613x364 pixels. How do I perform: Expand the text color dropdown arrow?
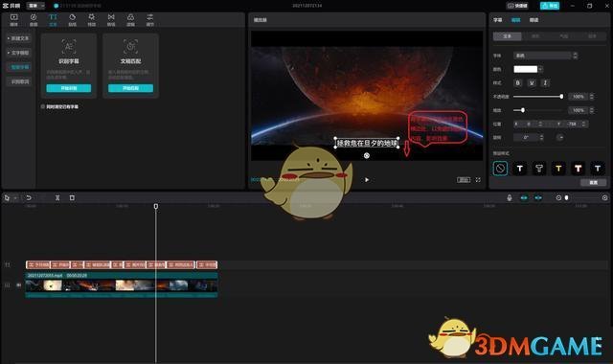point(540,69)
